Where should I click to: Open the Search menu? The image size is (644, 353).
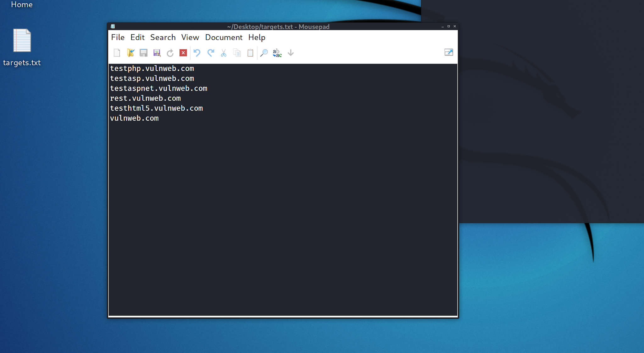pyautogui.click(x=163, y=37)
